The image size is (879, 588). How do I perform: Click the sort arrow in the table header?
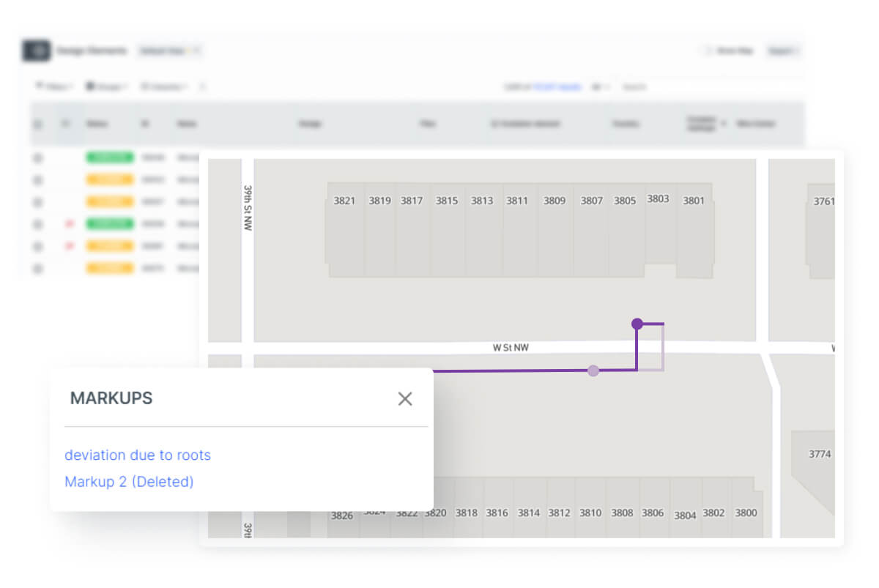(724, 124)
